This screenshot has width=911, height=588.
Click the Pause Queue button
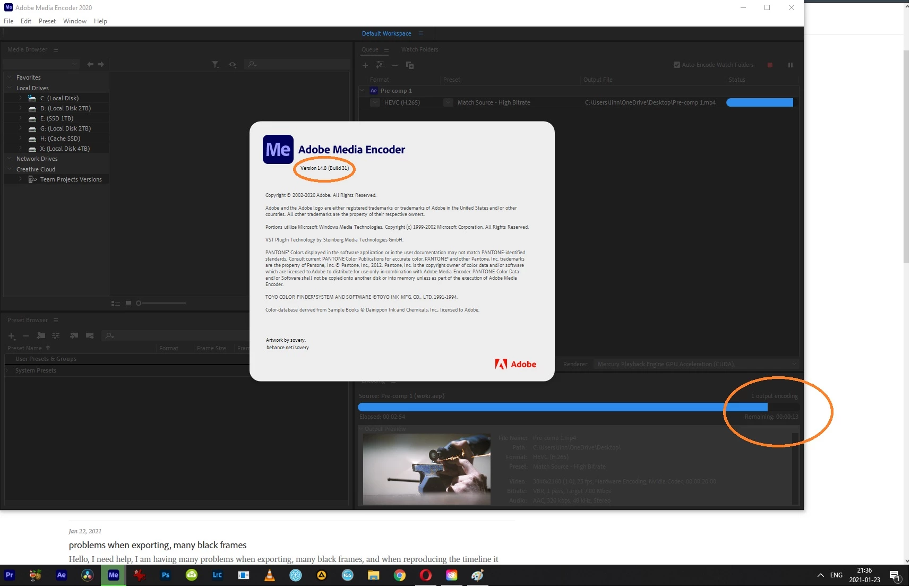point(790,65)
